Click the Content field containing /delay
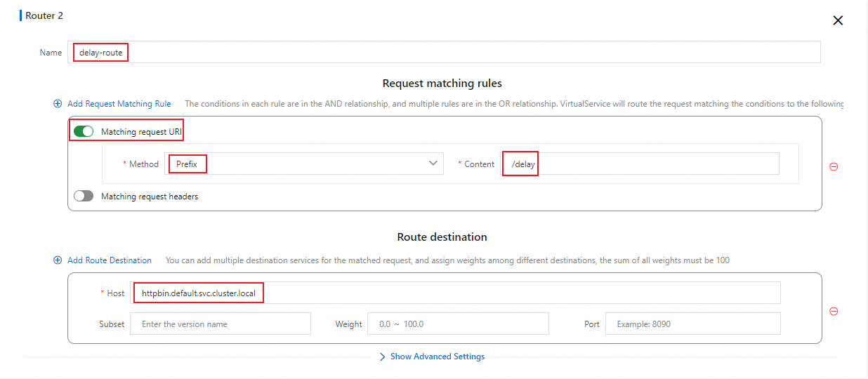The image size is (868, 379). click(639, 164)
